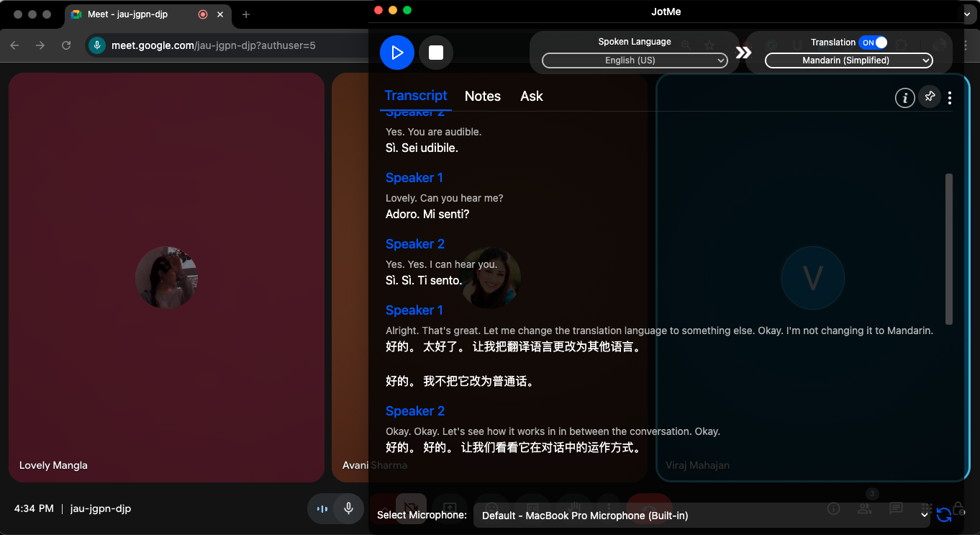This screenshot has height=535, width=980.
Task: Click microphone-in-use icon in Chrome address bar
Action: pyautogui.click(x=97, y=45)
